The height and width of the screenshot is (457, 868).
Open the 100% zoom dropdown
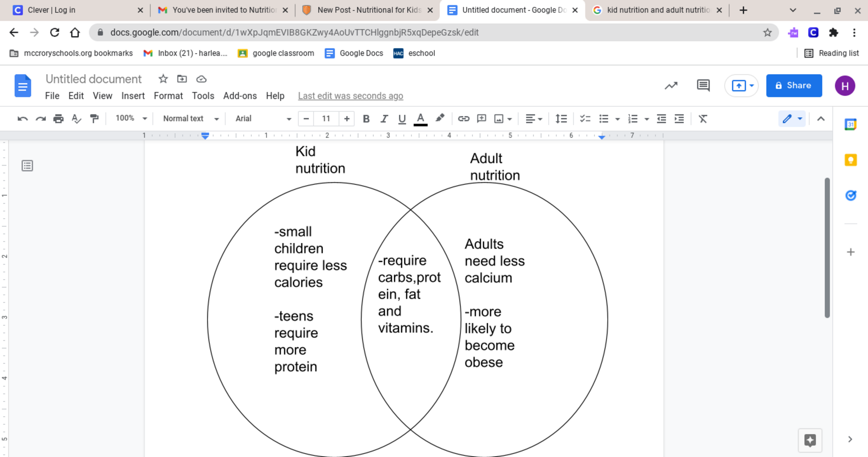coord(131,119)
